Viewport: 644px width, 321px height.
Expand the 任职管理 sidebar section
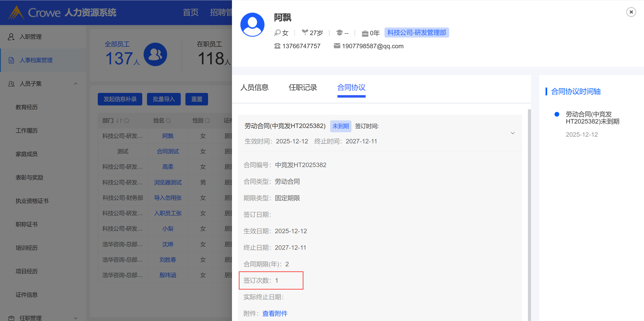click(76, 318)
